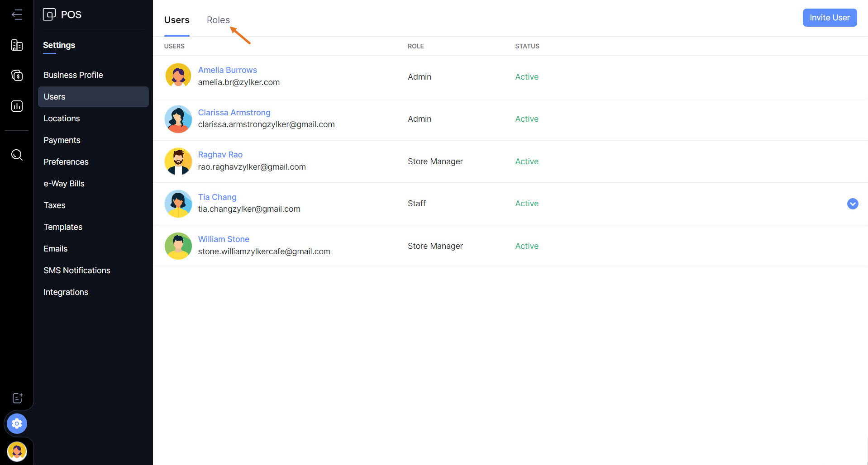868x465 pixels.
Task: Open the building/organization icon in left rail
Action: pos(17,45)
